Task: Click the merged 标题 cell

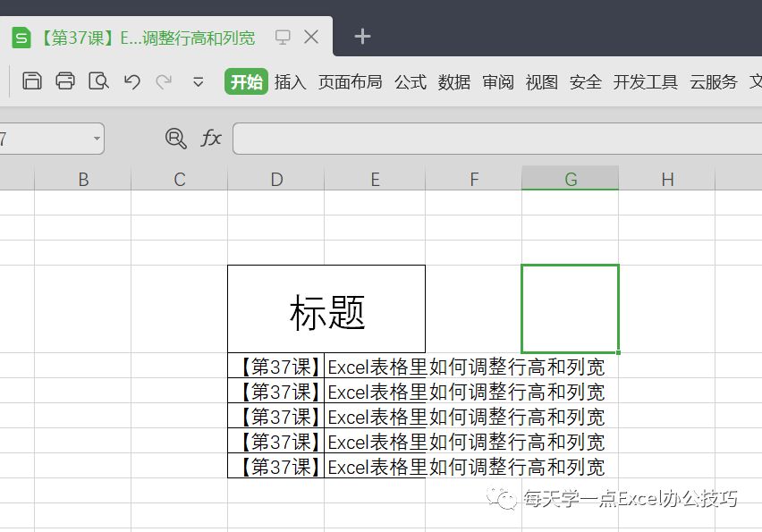Action: (x=326, y=309)
